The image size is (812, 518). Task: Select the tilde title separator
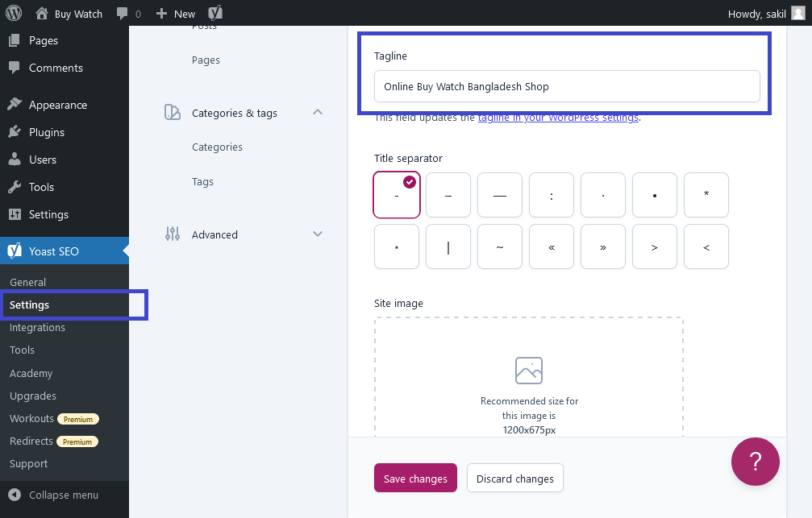pos(500,247)
